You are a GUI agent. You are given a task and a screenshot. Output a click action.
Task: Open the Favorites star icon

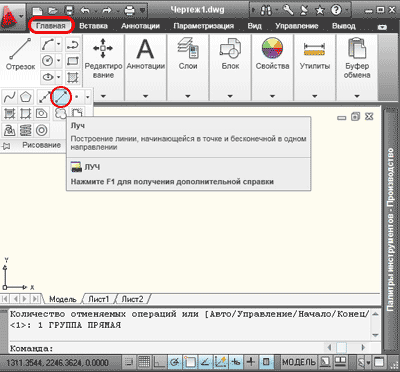(319, 11)
